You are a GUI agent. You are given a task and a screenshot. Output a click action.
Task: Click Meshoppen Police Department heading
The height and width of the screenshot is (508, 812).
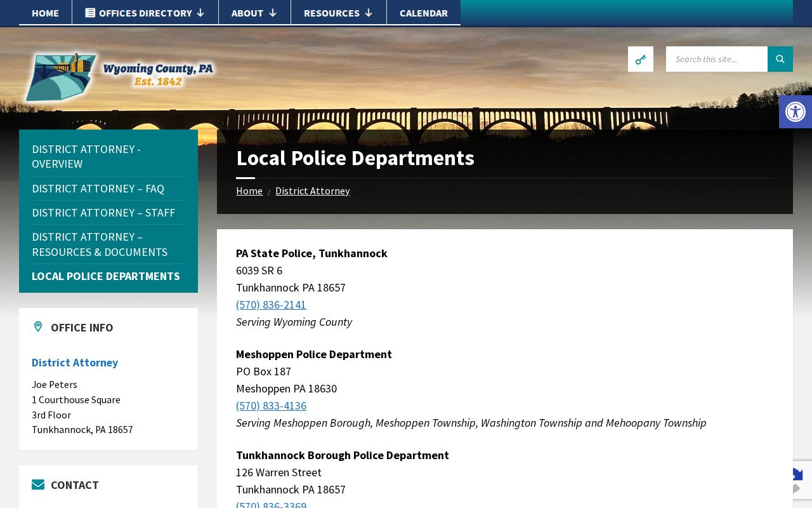click(x=314, y=354)
